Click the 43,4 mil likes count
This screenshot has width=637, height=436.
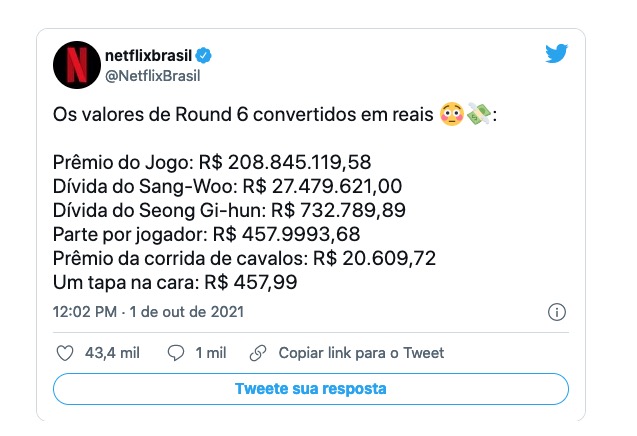[x=110, y=353]
